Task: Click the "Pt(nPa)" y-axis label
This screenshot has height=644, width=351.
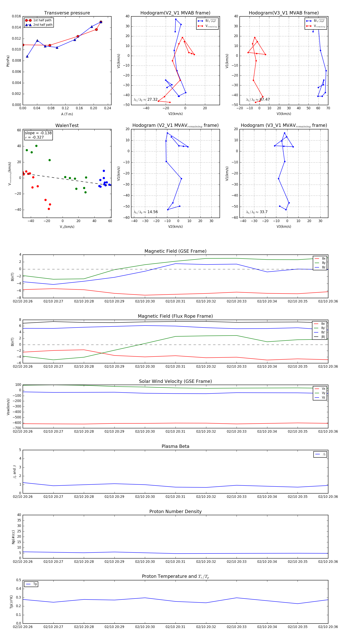Action: (8, 61)
